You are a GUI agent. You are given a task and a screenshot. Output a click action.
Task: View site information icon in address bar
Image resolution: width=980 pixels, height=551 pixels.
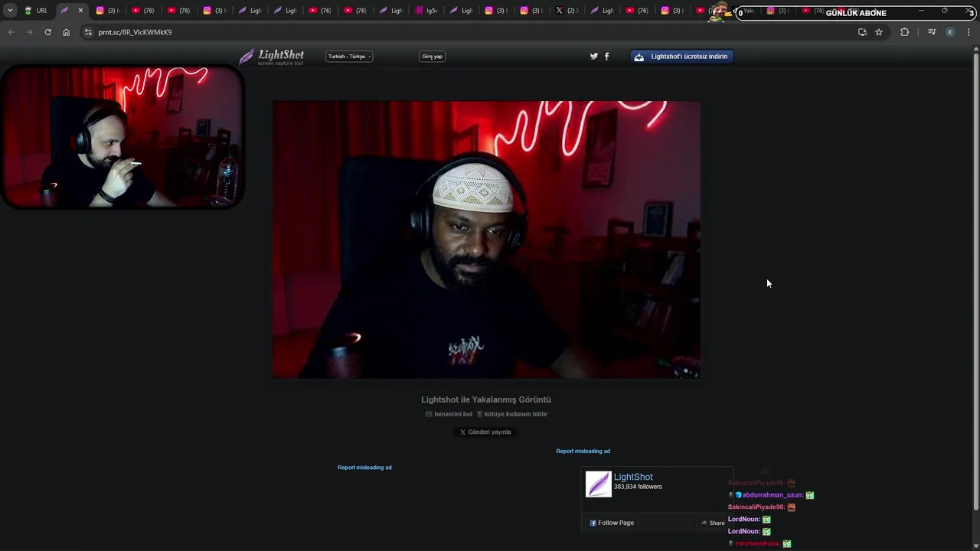88,32
